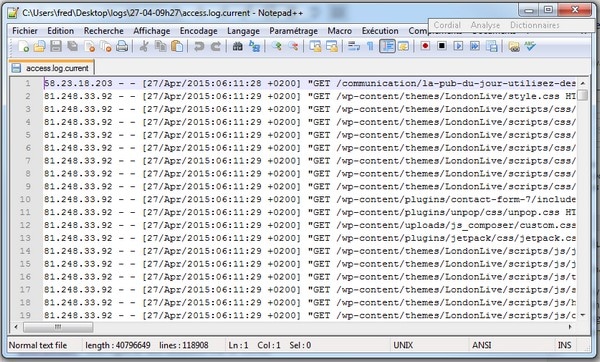Close the current document via toolbar icon
The image size is (600, 362).
coord(89,47)
